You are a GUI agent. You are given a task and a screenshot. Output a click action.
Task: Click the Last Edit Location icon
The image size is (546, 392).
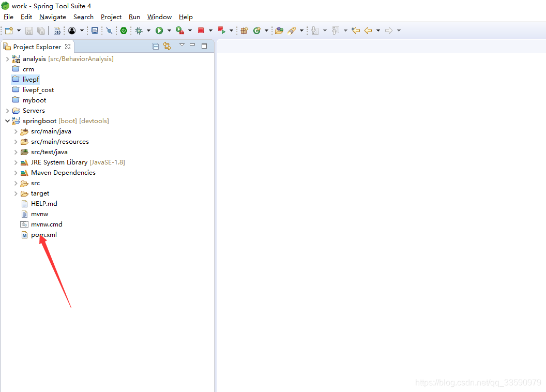point(356,31)
